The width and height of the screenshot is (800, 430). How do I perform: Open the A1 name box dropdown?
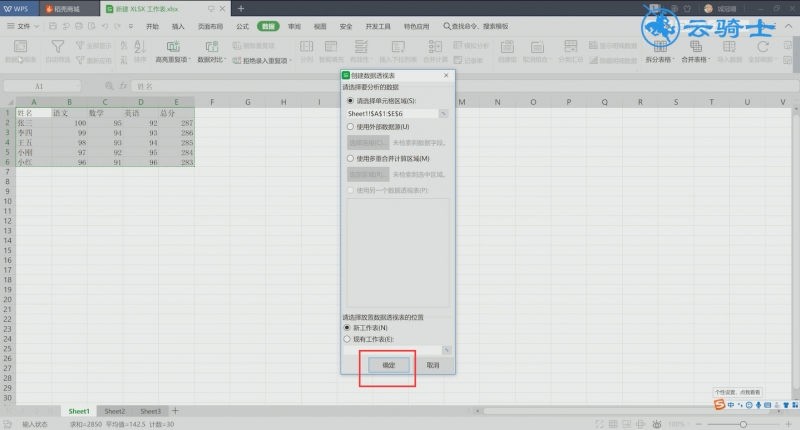click(x=78, y=86)
